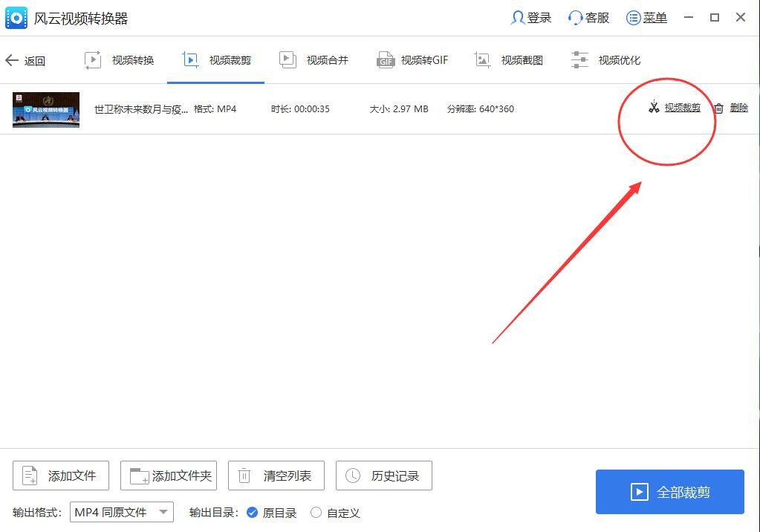Screen dimensions: 760x532
Task: Click the 分辨率: 640*360 text
Action: [x=481, y=109]
